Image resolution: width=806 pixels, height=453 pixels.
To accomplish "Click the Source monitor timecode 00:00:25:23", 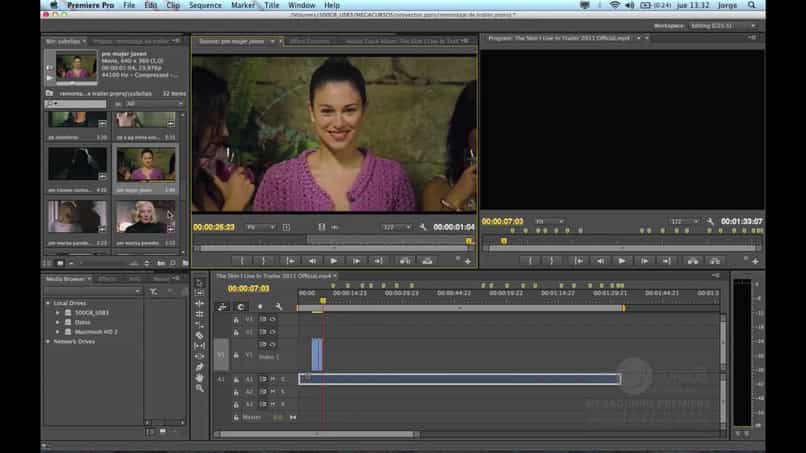I will (x=213, y=227).
